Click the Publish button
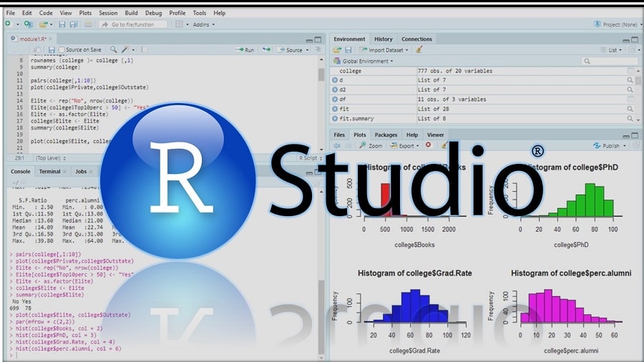The height and width of the screenshot is (362, 644). point(606,146)
